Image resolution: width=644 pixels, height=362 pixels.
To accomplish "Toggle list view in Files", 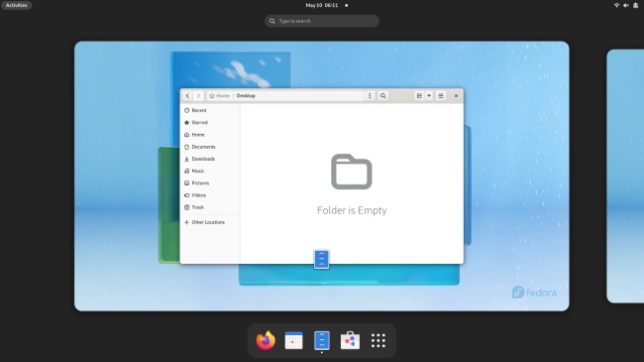I will (x=419, y=96).
